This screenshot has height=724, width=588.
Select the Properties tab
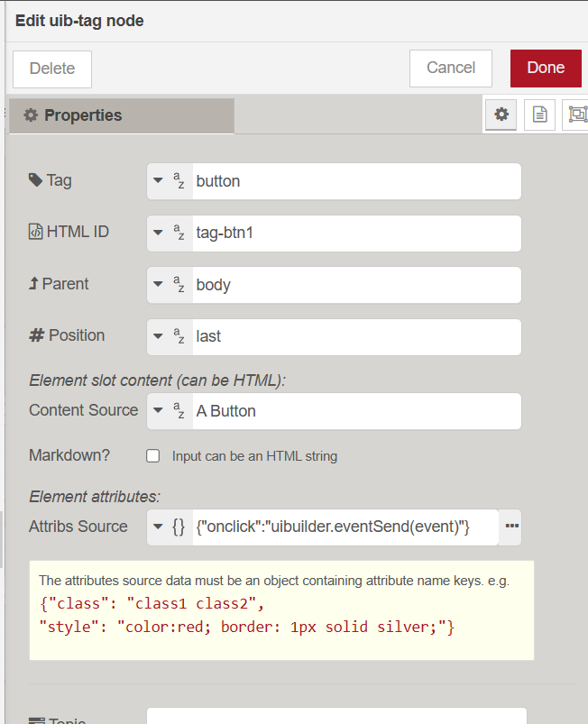pyautogui.click(x=121, y=115)
